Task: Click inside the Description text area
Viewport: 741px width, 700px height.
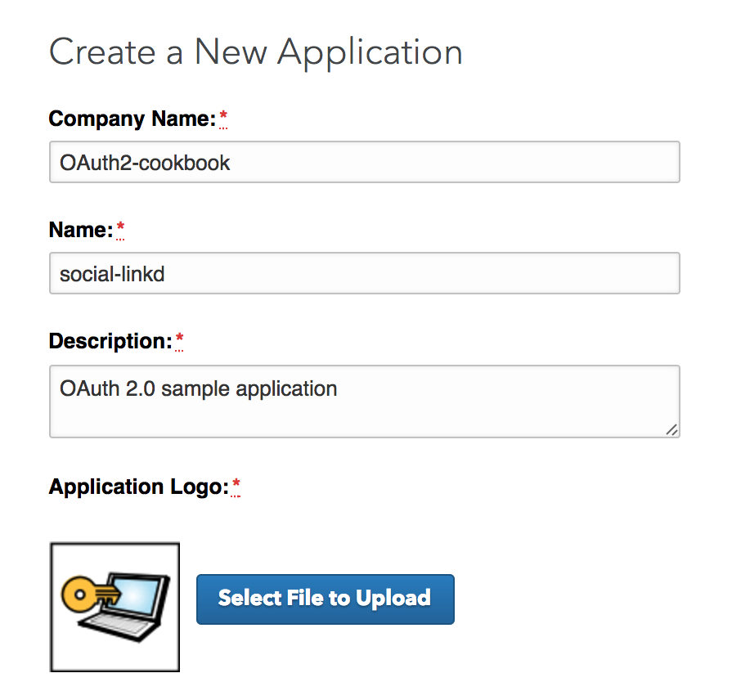Action: (364, 402)
